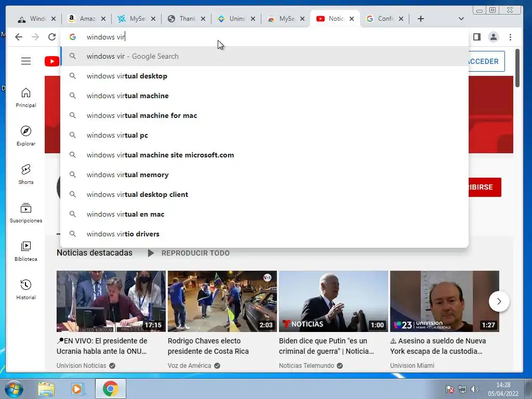
Task: Click REPRODUCIR TODO play all
Action: coord(189,253)
